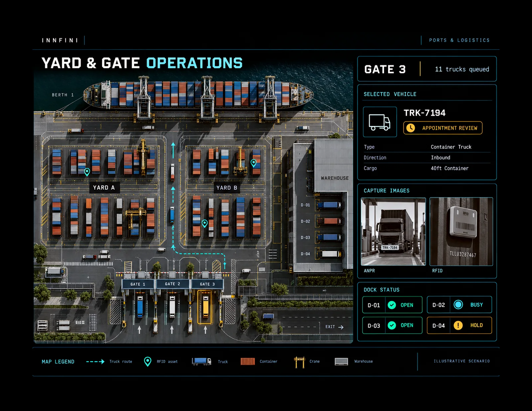
Task: Open the D-03 OPEN dock status
Action: point(392,325)
